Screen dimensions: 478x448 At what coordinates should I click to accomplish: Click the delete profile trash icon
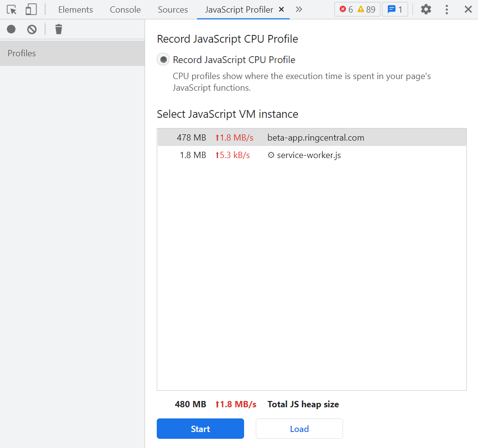pyautogui.click(x=58, y=29)
